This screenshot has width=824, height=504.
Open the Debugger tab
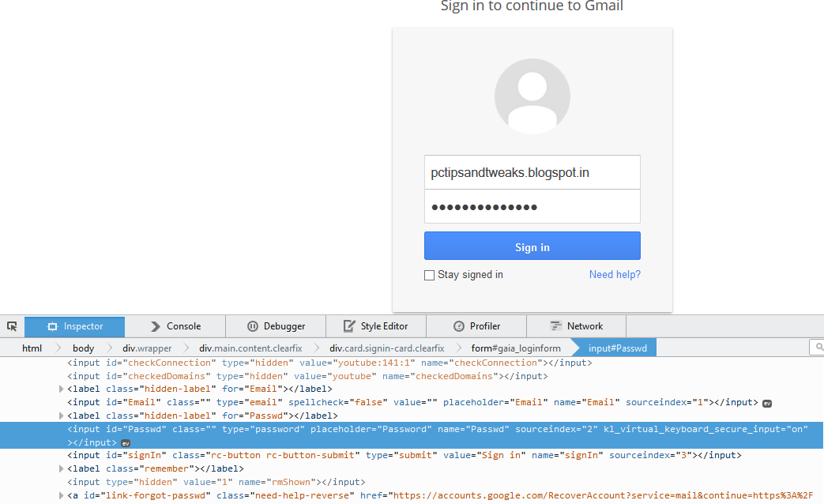(x=276, y=326)
